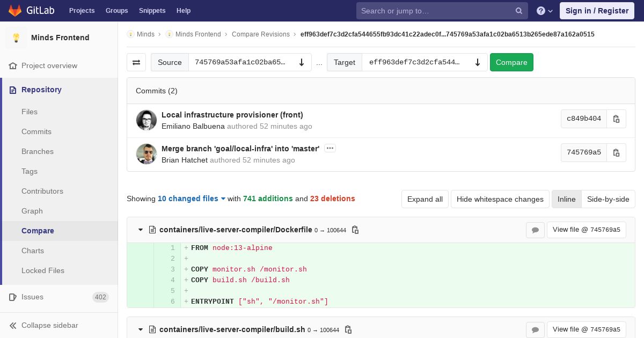644x338 pixels.
Task: Open the 10 changed files dropdown
Action: tap(192, 199)
